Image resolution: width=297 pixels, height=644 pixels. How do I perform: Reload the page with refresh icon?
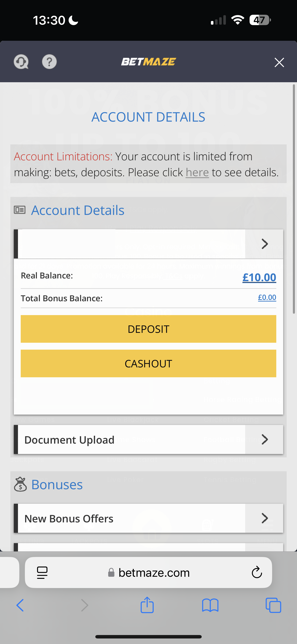(256, 573)
